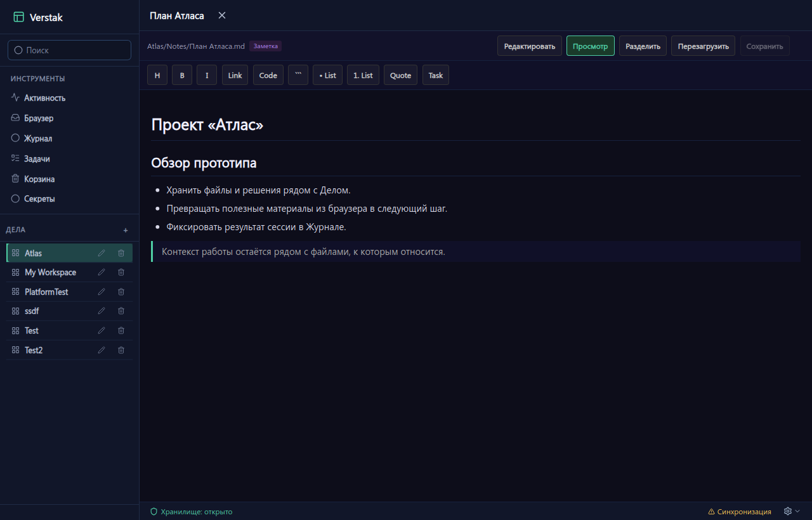Image resolution: width=812 pixels, height=520 pixels.
Task: Insert inline Code formatting
Action: coord(268,75)
